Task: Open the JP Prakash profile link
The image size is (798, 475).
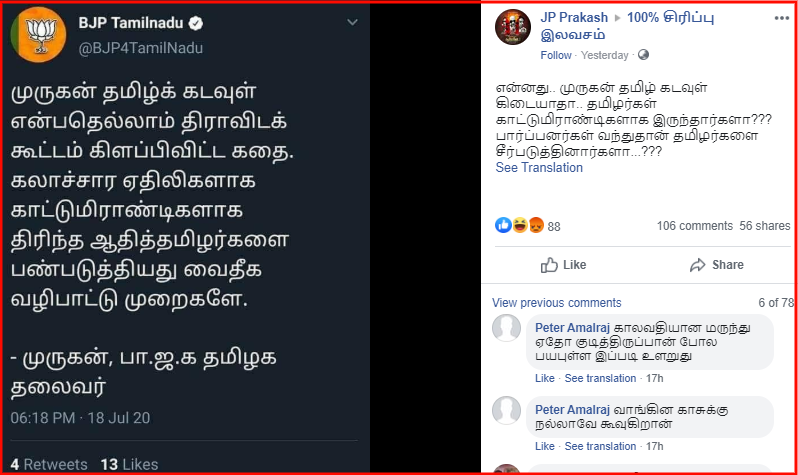Action: pos(574,17)
